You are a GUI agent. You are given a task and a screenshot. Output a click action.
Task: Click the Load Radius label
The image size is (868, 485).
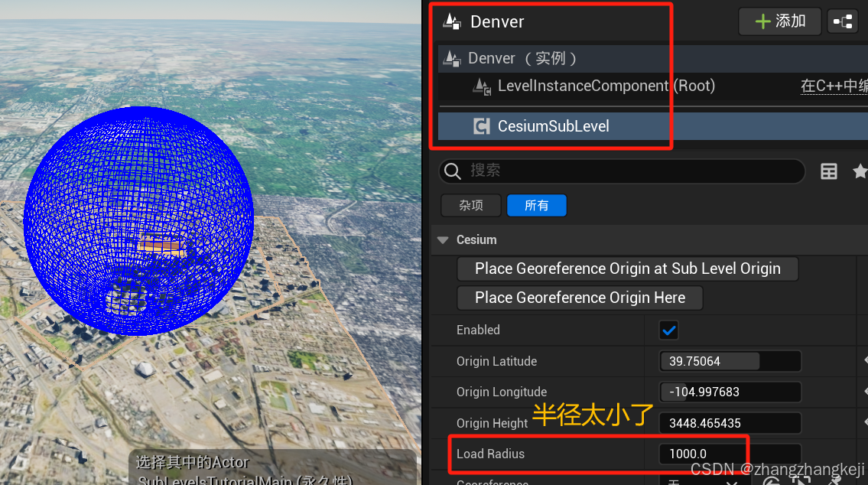[490, 454]
